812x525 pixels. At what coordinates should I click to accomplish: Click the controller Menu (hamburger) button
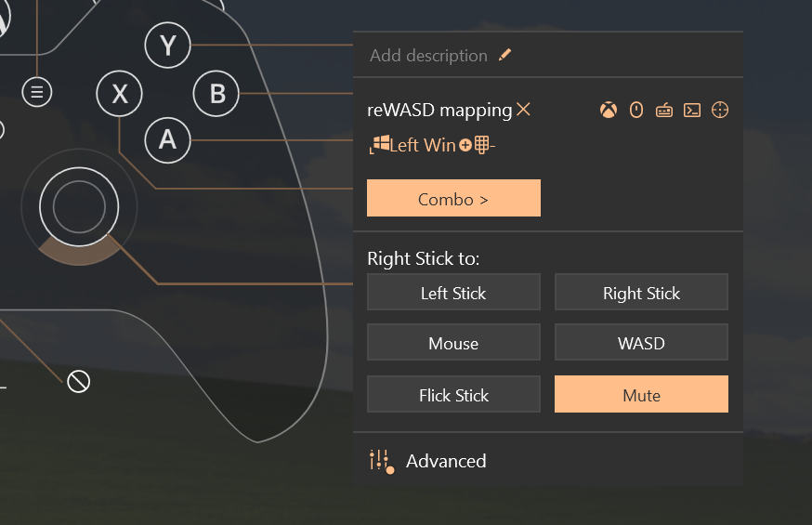[37, 92]
